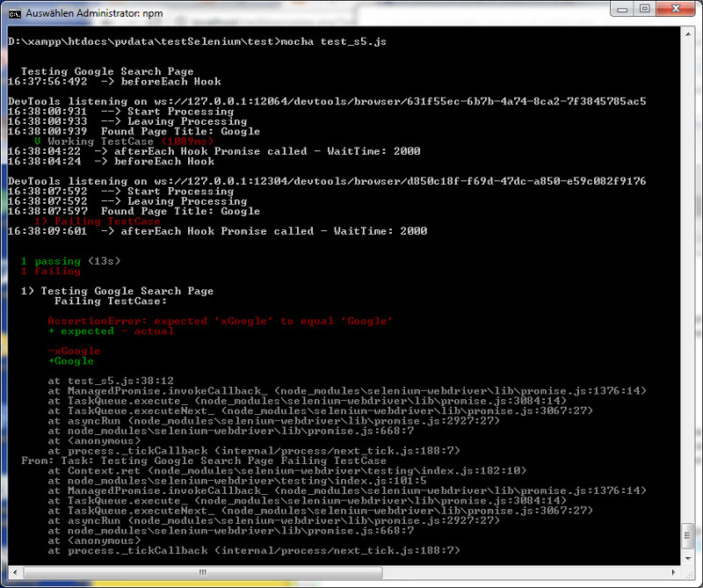
Task: Click '16:38:07:597 Found Page Title: Google' line
Action: pyautogui.click(x=134, y=211)
